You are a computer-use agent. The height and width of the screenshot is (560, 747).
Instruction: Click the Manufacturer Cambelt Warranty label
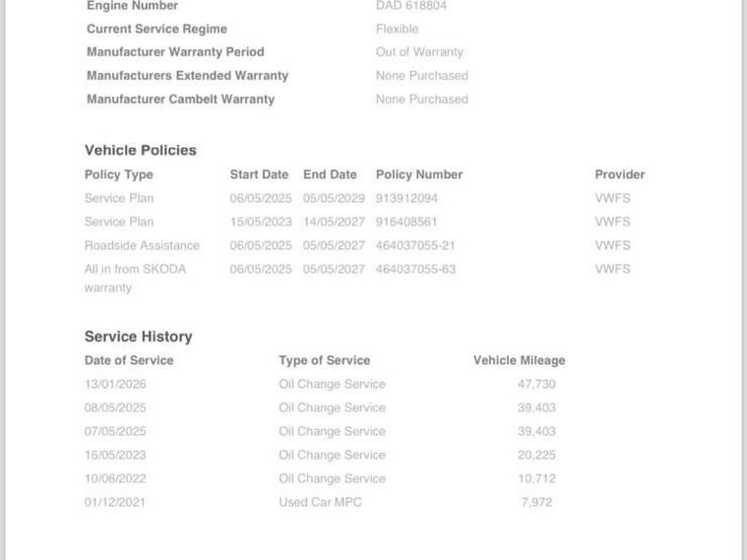pyautogui.click(x=180, y=99)
